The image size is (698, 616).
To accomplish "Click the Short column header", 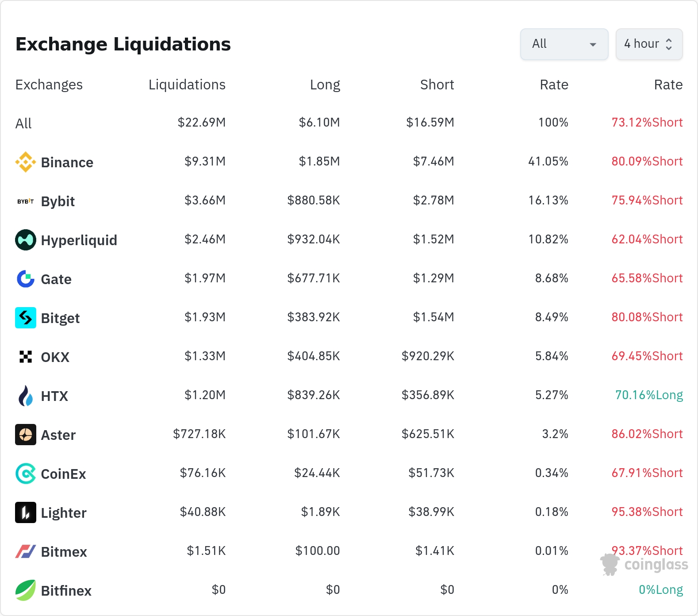I will (437, 85).
